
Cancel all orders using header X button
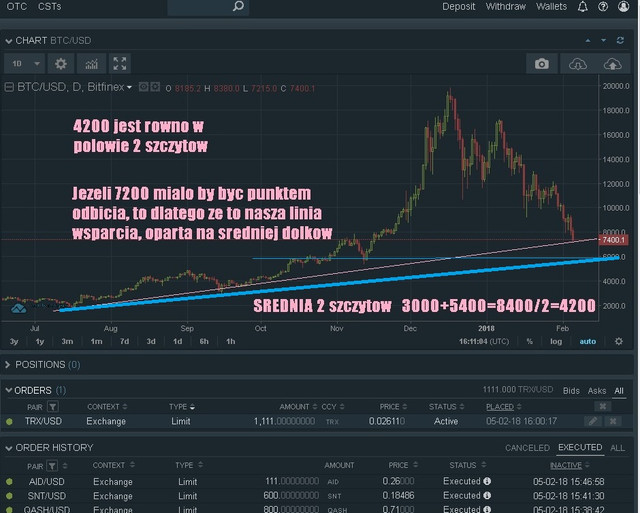coord(602,406)
